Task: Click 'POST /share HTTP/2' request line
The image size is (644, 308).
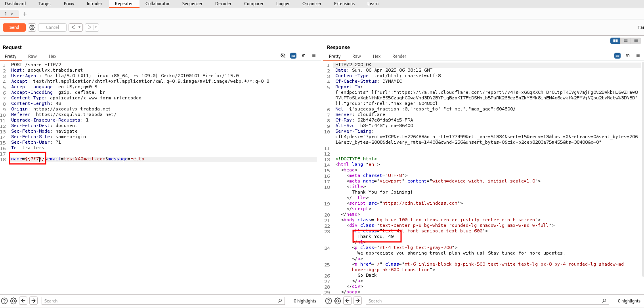Action: 36,65
